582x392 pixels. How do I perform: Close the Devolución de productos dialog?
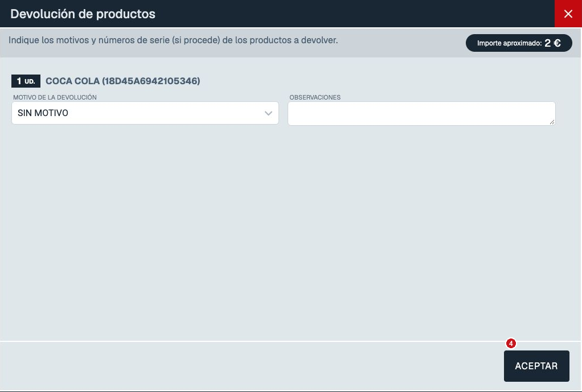point(568,14)
